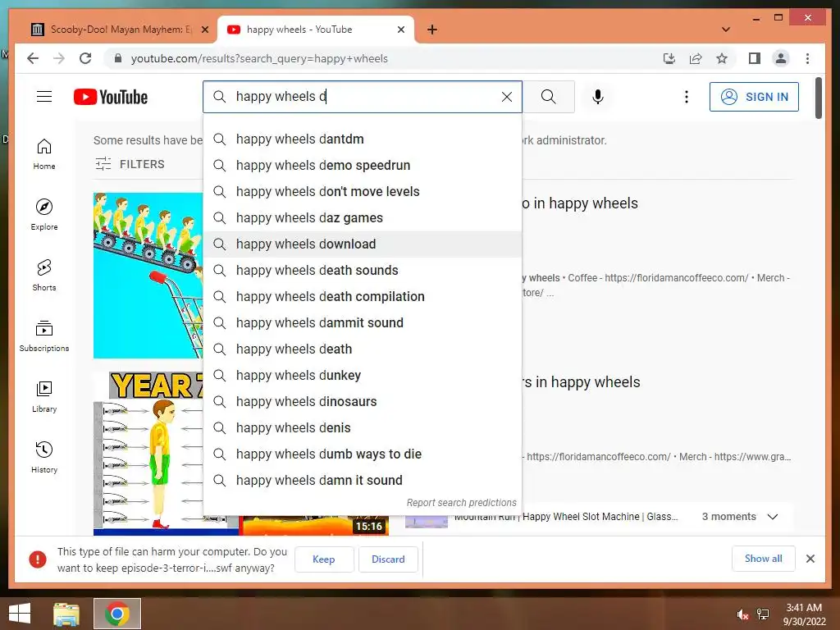Clear the search box with the X icon

click(x=507, y=97)
